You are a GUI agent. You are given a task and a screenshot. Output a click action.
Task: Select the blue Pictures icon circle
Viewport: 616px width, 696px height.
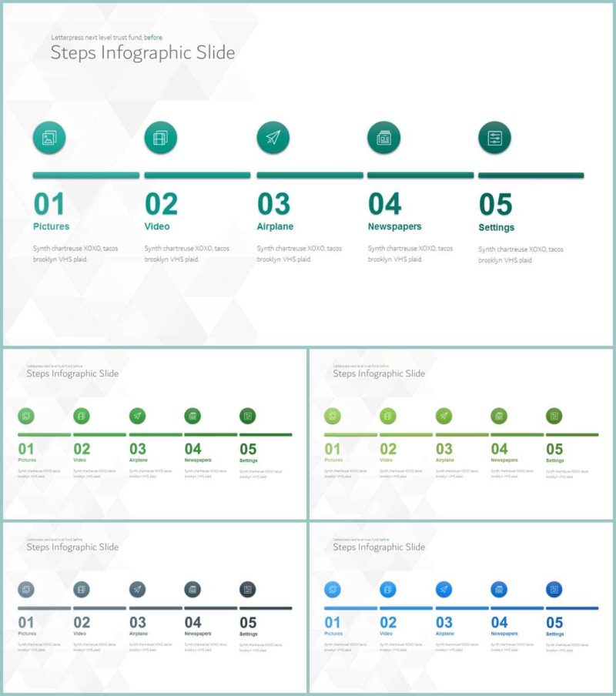pos(333,590)
